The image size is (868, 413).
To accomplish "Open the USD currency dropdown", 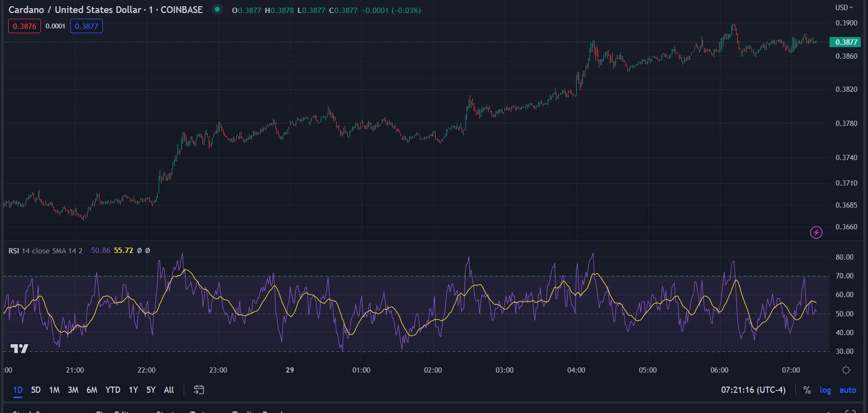I will point(843,8).
